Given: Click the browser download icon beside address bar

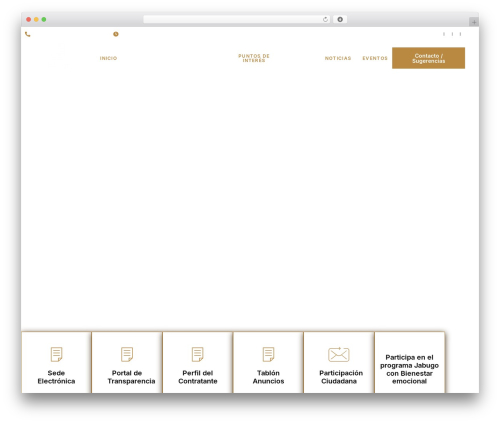Looking at the screenshot, I should point(340,19).
